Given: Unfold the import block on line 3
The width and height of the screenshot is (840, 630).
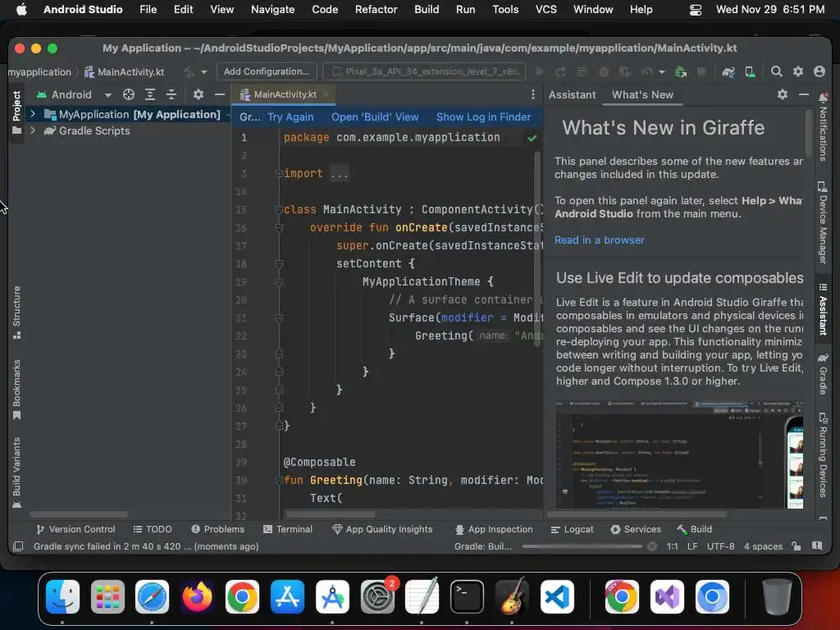Looking at the screenshot, I should (279, 174).
